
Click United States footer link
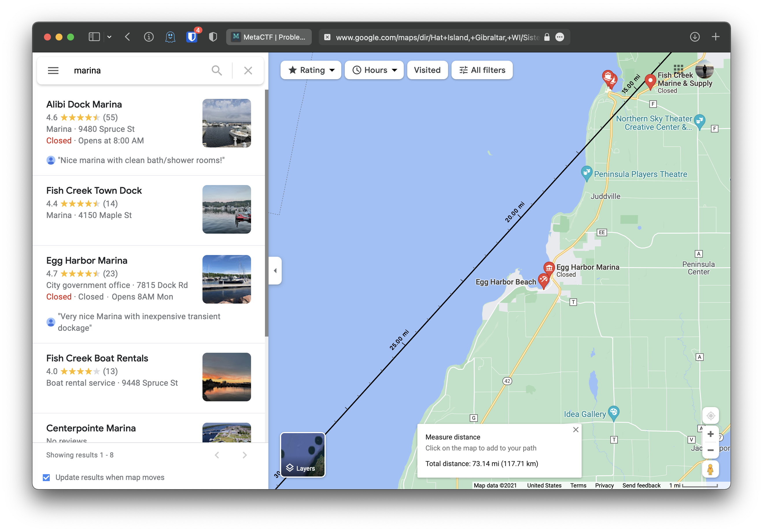[x=544, y=485]
